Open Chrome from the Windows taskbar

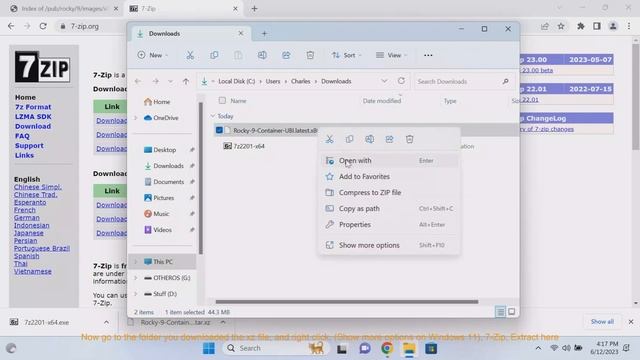(387, 348)
